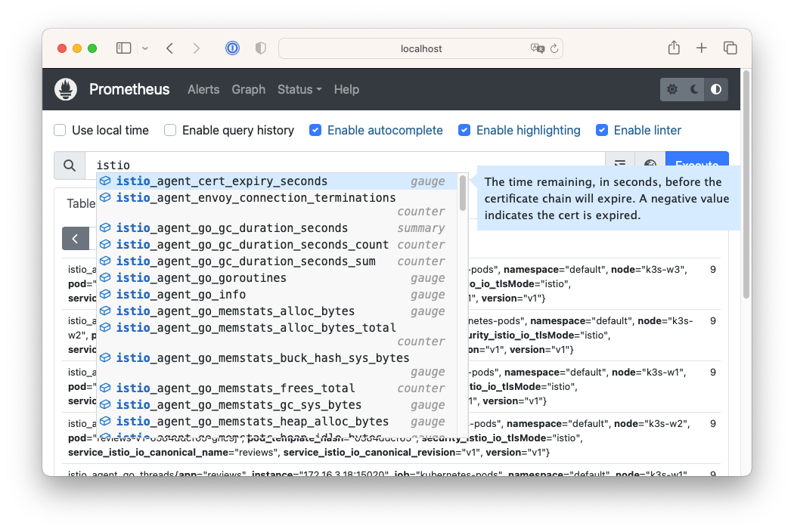
Task: Open the Safari share icon
Action: [674, 48]
